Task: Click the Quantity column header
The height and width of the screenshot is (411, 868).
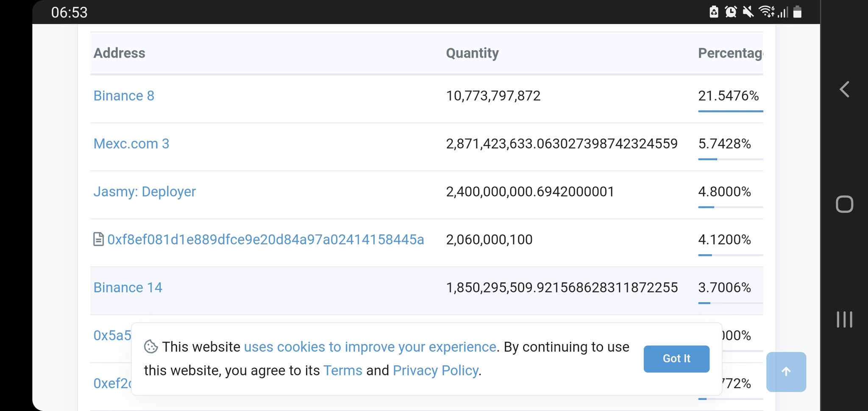Action: (472, 53)
